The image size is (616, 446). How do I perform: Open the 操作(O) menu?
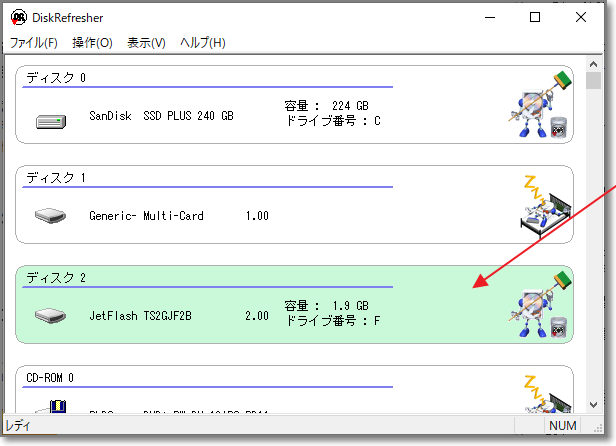coord(92,43)
